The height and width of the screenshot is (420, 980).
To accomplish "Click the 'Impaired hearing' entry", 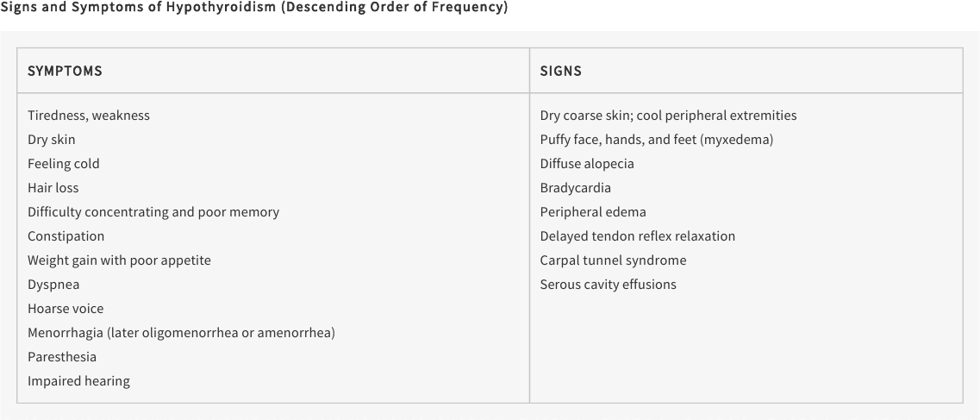I will (x=78, y=381).
